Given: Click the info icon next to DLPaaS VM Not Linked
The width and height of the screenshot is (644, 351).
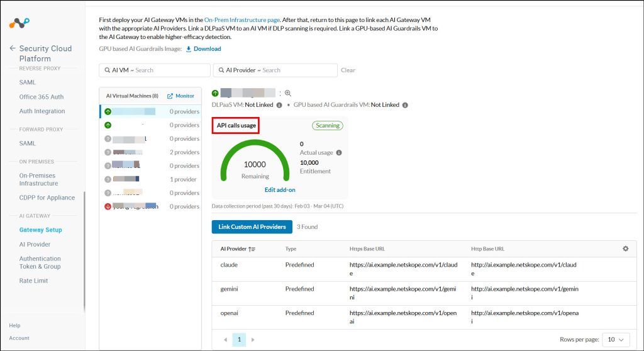Looking at the screenshot, I should pos(279,105).
